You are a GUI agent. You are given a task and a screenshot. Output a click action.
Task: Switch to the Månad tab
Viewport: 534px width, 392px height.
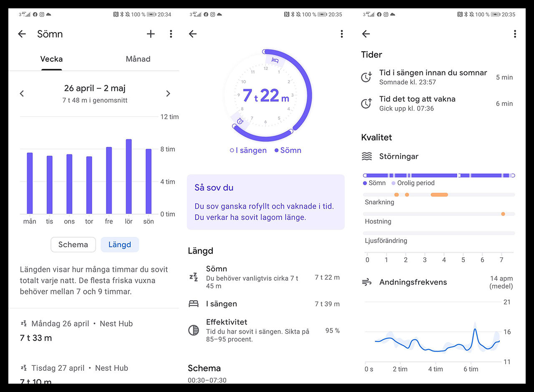coord(138,59)
